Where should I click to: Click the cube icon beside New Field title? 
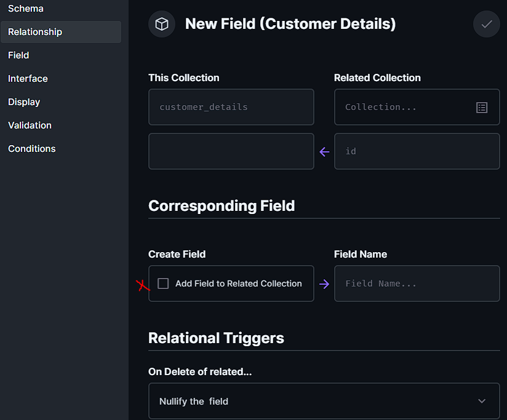[x=162, y=24]
